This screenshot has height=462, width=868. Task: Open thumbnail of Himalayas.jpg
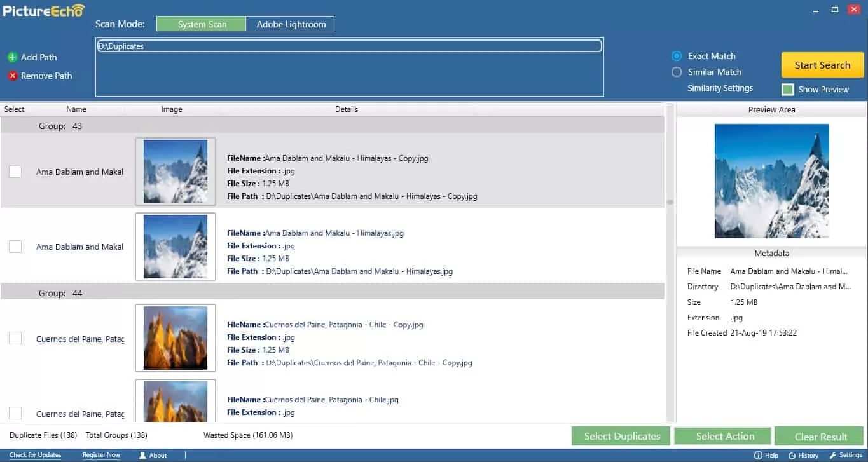(176, 247)
